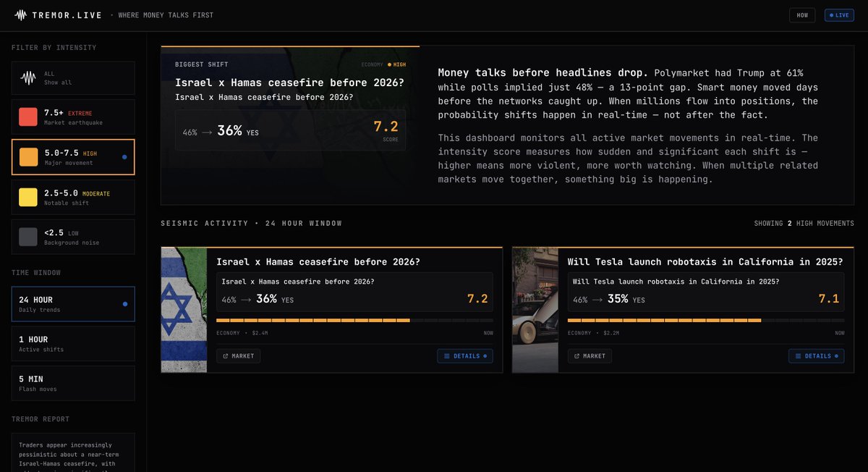Open Tesla robotaxis in California card title

[x=705, y=262]
